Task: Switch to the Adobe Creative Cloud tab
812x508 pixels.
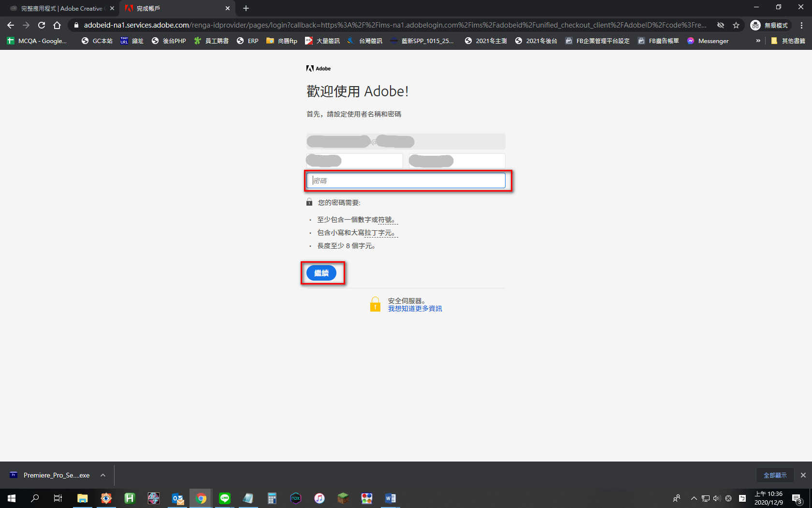Action: click(x=61, y=8)
